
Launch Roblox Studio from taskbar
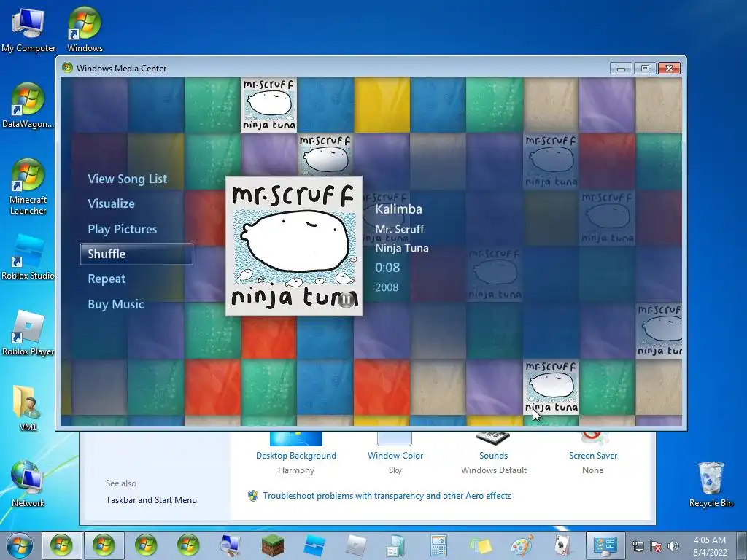(x=314, y=545)
